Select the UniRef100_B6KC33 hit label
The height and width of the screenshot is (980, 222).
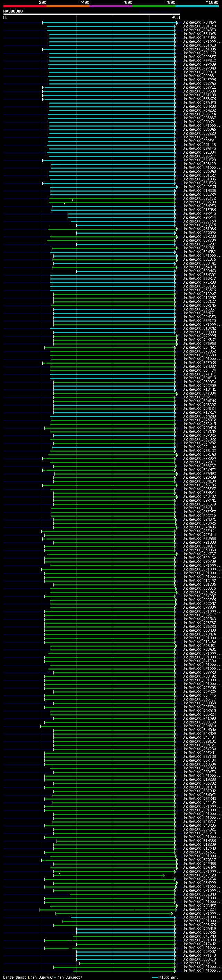199,237
